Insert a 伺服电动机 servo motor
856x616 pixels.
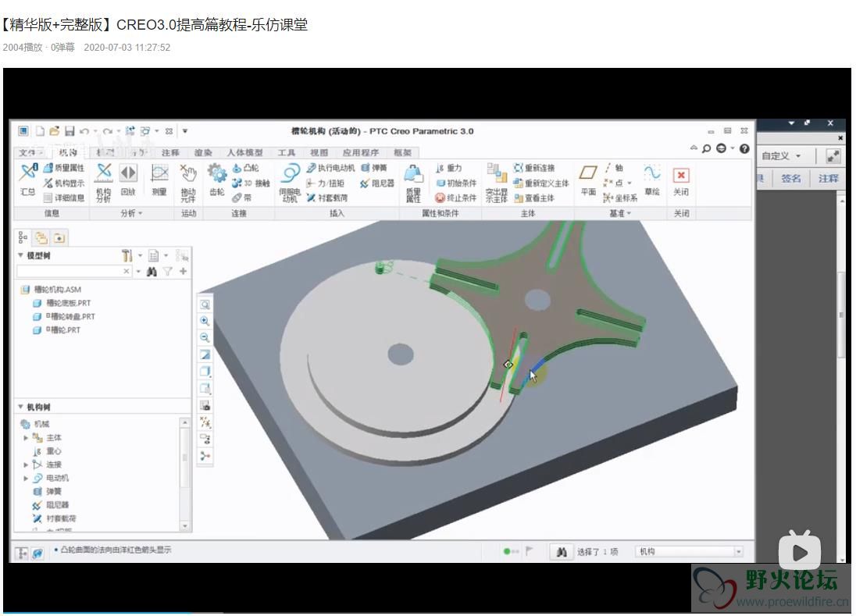[290, 182]
